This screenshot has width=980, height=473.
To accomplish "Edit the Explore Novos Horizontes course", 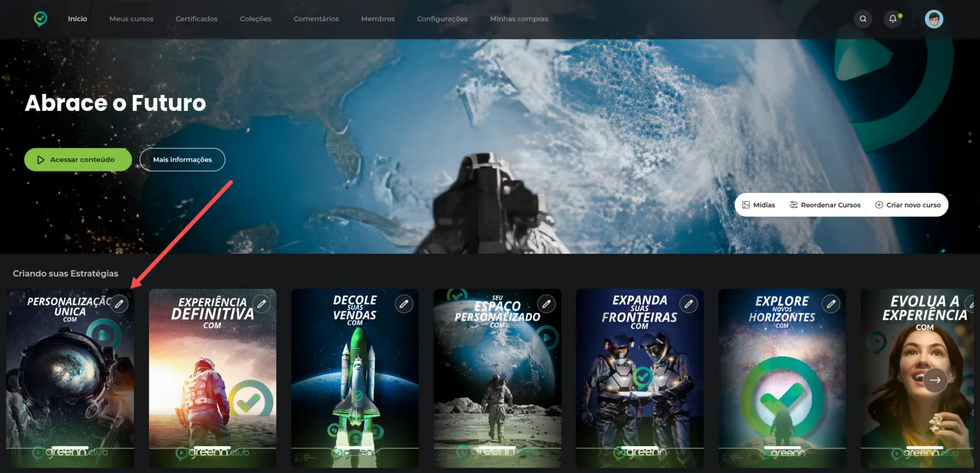I will coord(831,304).
